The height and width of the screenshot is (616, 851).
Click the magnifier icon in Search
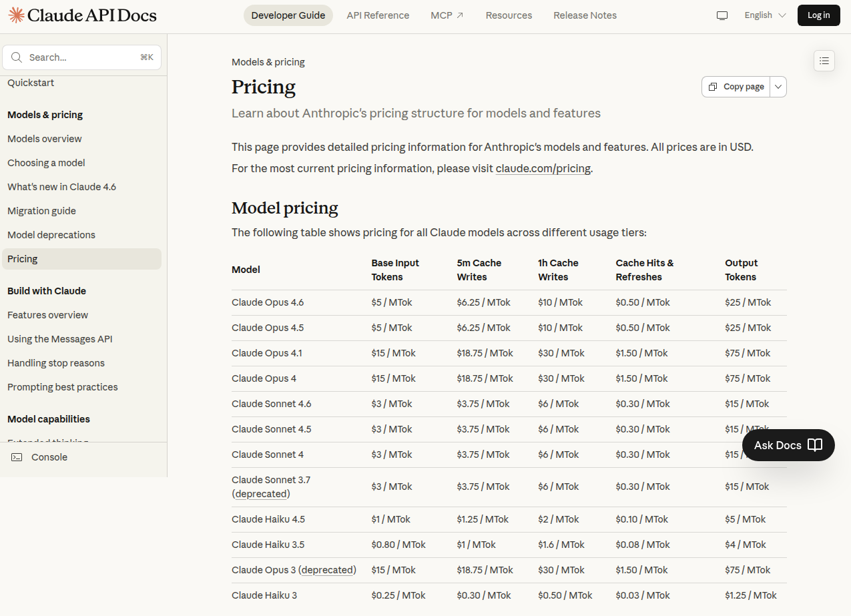pyautogui.click(x=17, y=57)
